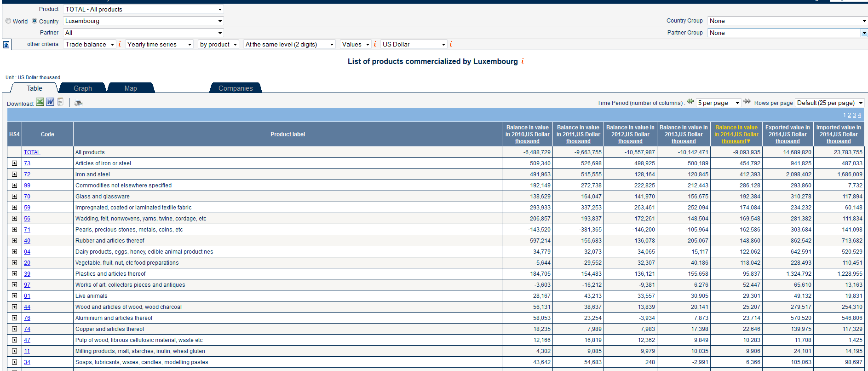Open product code 20 link
868x371 pixels.
tap(27, 263)
